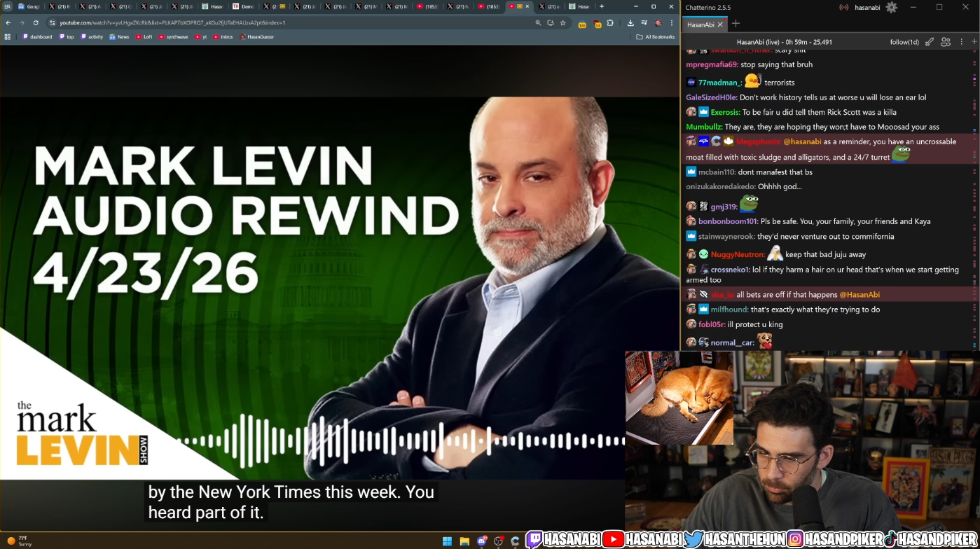Click the sleeping dog camera thumbnail
The image size is (980, 549).
(x=679, y=398)
